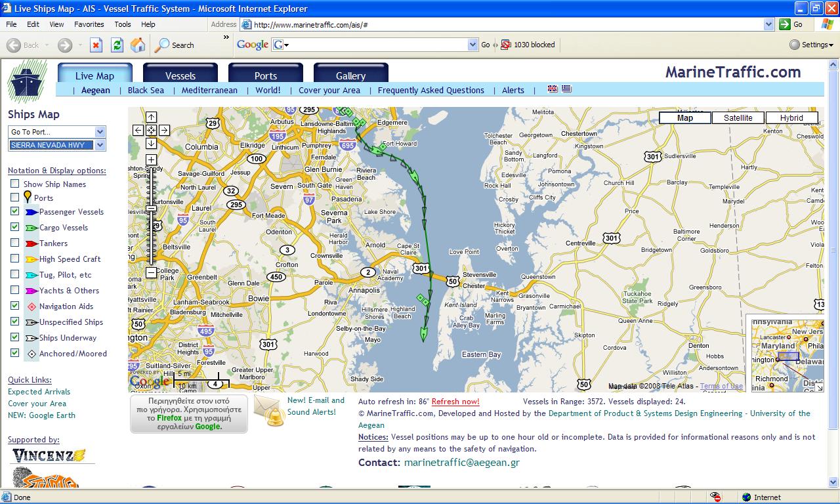Switch to the Vessels tab
Screen dimensions: 840x504
(x=180, y=73)
